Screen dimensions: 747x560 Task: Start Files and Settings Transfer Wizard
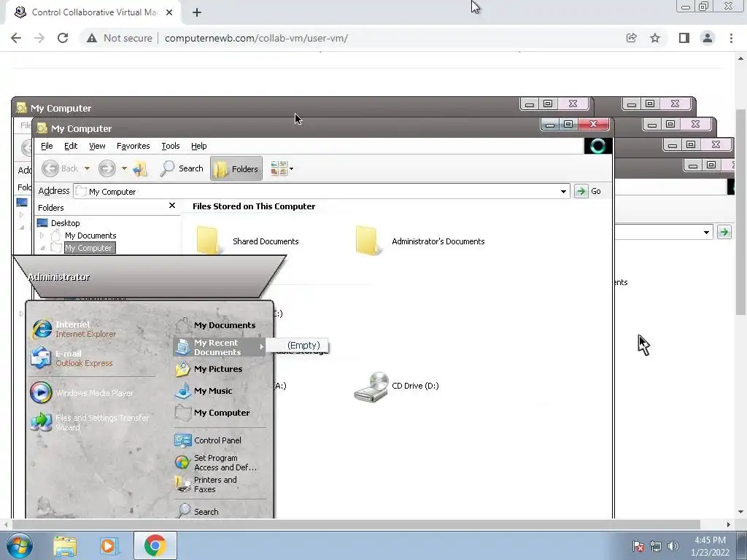90,422
